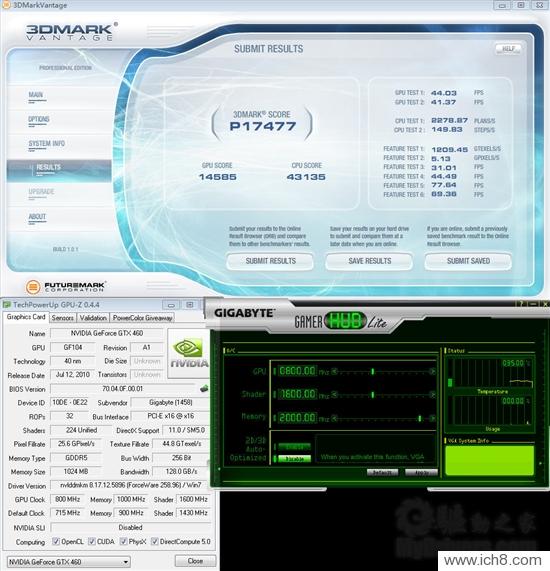Viewport: 550px width, 571px height.
Task: Click the 3DMark score P17477
Action: coord(262,126)
